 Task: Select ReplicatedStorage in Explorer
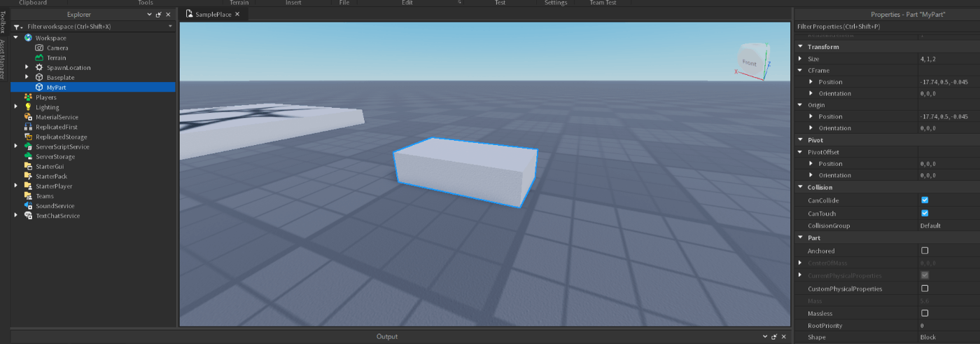(62, 137)
